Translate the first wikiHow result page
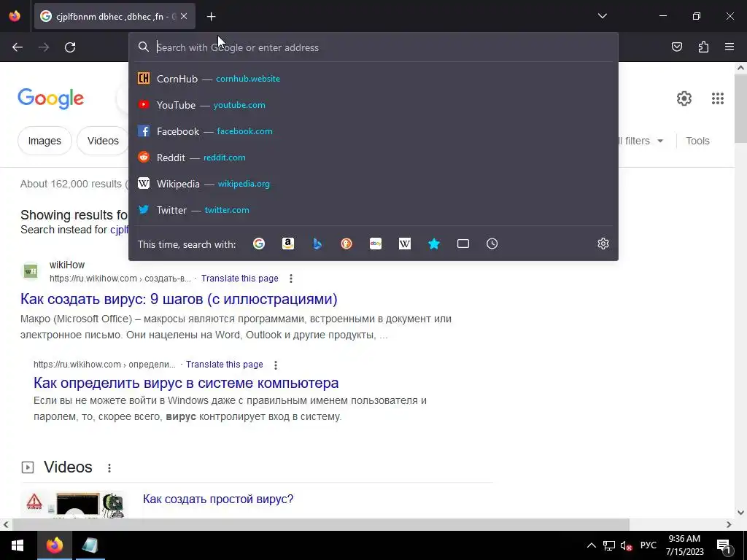The width and height of the screenshot is (747, 560). 239,278
